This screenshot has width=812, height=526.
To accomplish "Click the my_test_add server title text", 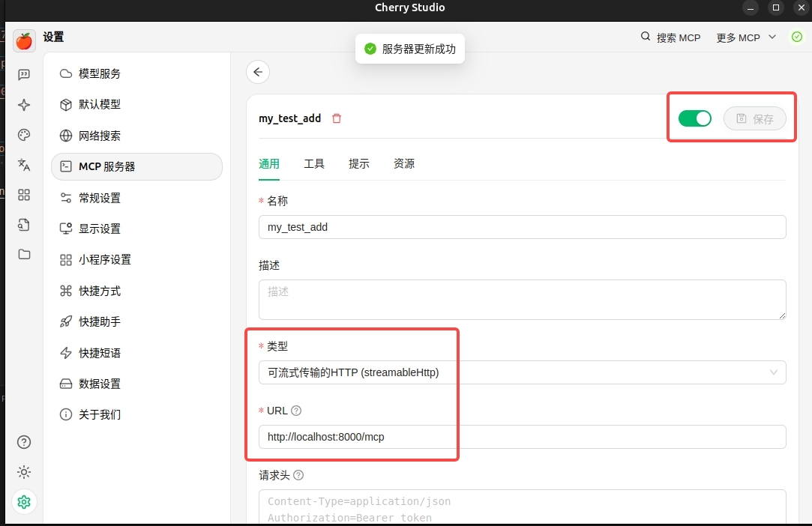I will click(289, 118).
